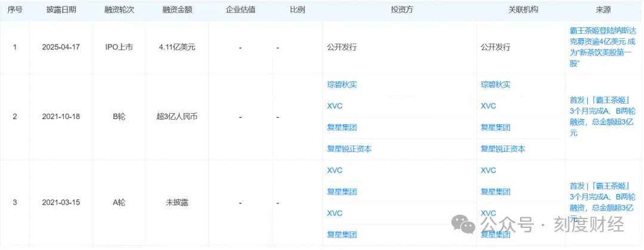This screenshot has width=644, height=250.
Task: Select the 来源 column header
Action: coord(603,10)
